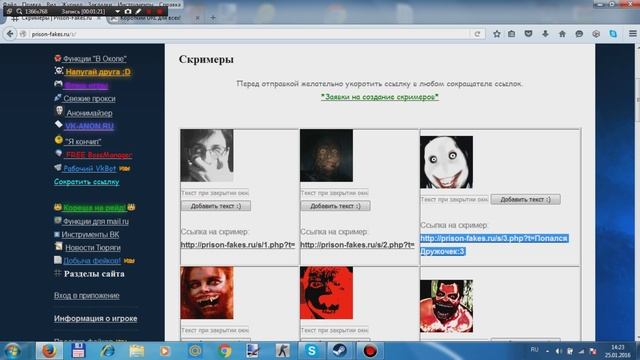Viewport: 640px width, 360px height.
Task: Click the Skype extension toolbar icon
Action: 613,34
